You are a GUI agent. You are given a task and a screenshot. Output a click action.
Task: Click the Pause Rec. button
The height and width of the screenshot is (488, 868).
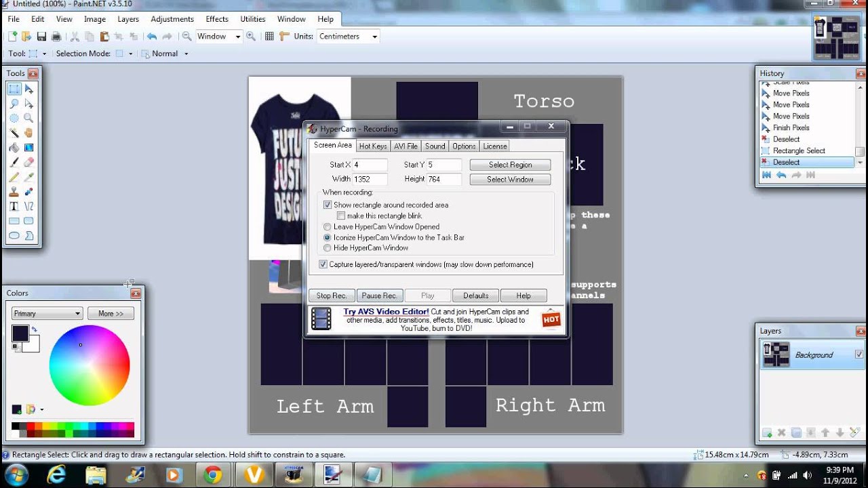380,296
